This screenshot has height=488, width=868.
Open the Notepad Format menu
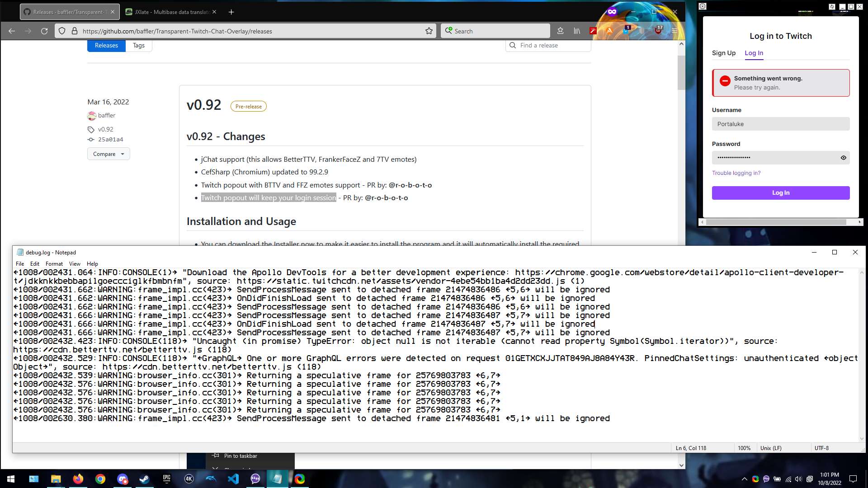(54, 264)
